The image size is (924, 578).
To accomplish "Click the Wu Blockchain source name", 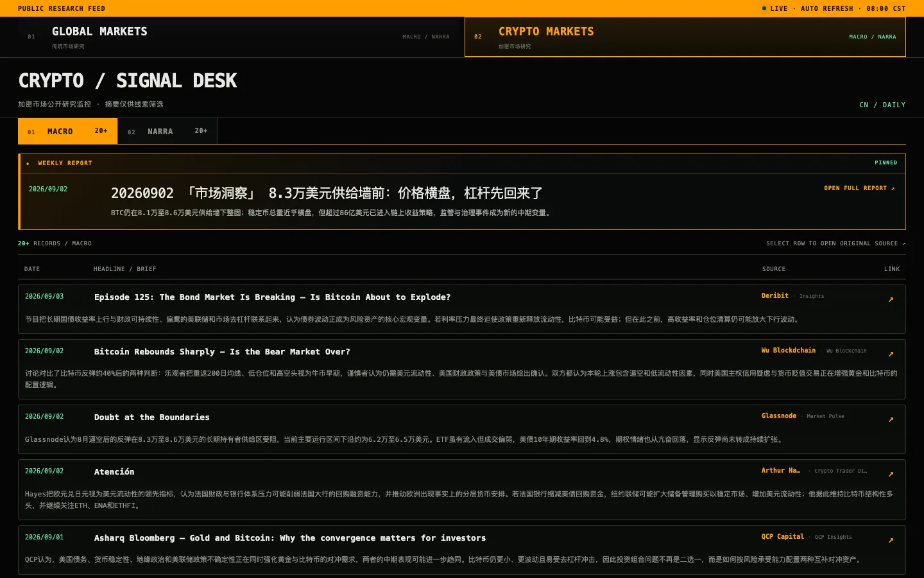I will [789, 351].
